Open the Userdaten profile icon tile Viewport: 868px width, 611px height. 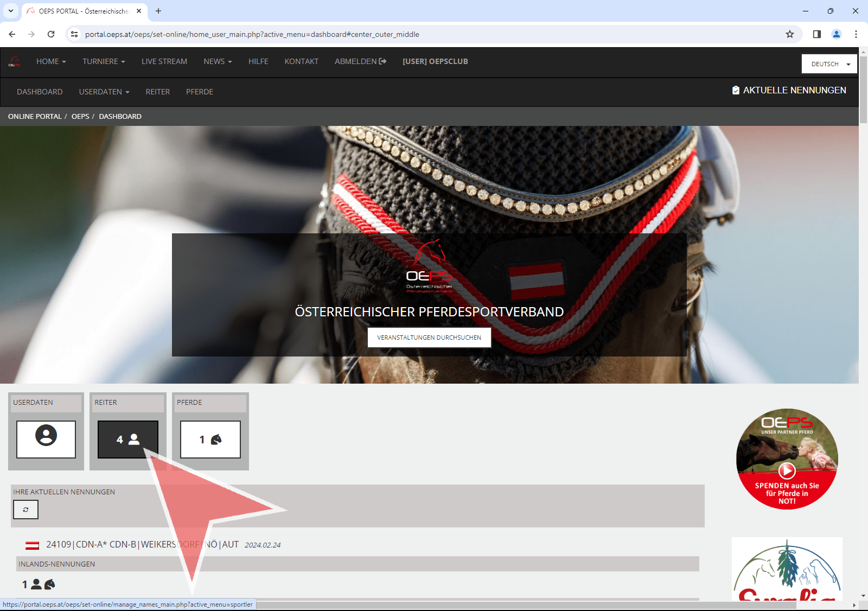pyautogui.click(x=46, y=439)
